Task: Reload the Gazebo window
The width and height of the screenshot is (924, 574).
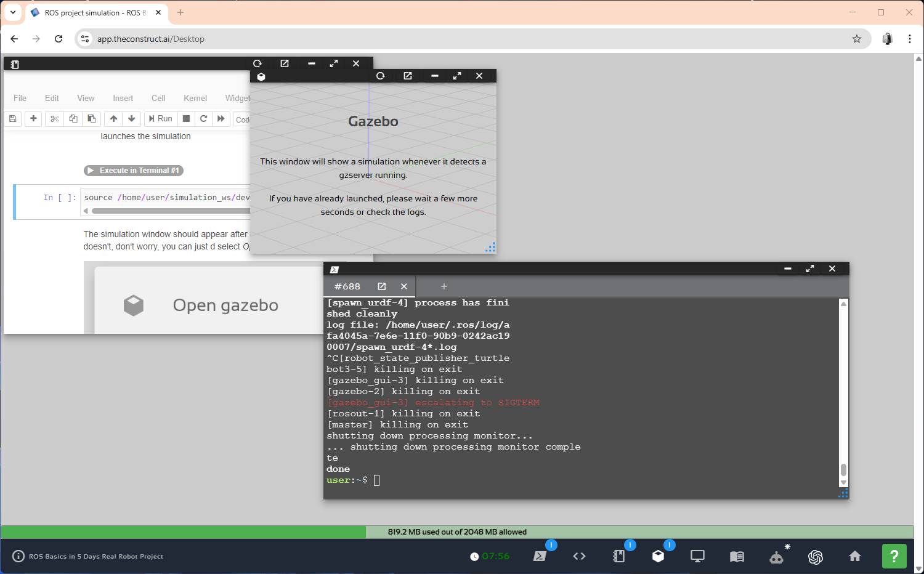Action: 381,76
